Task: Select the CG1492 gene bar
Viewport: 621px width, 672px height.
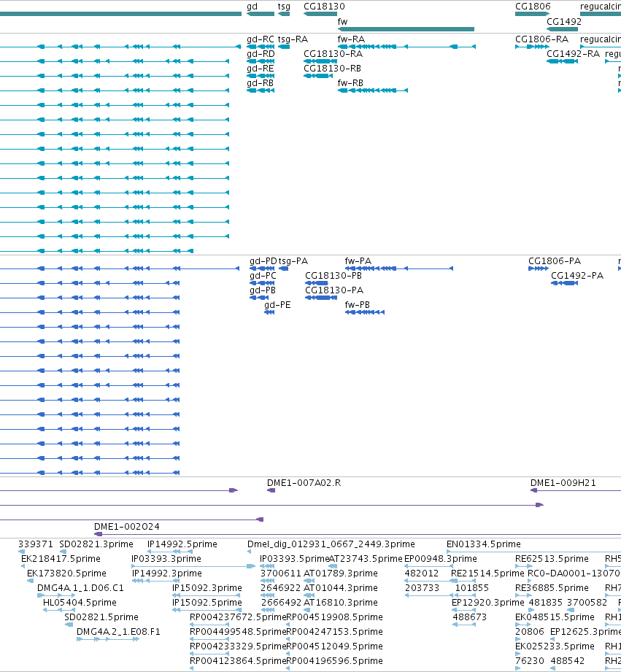Action: 563,29
